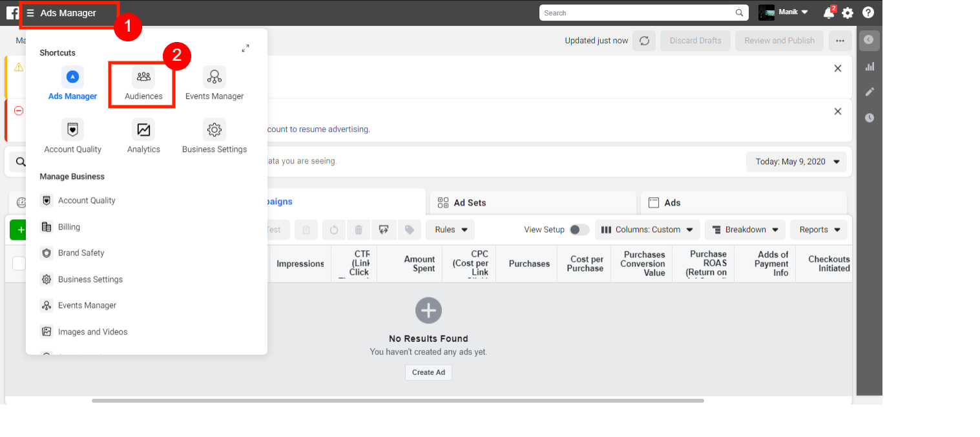This screenshot has width=980, height=437.
Task: Dismiss the red error banner
Action: click(x=838, y=111)
